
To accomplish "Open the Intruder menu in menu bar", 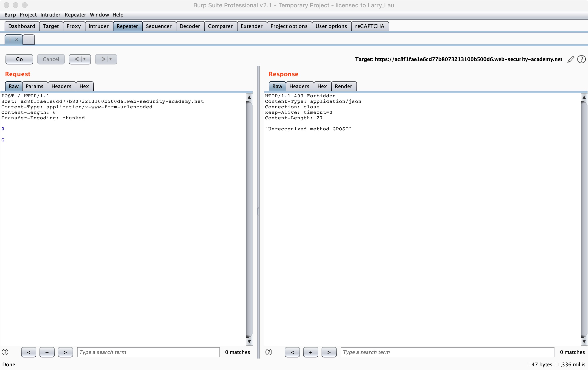I will click(x=50, y=15).
